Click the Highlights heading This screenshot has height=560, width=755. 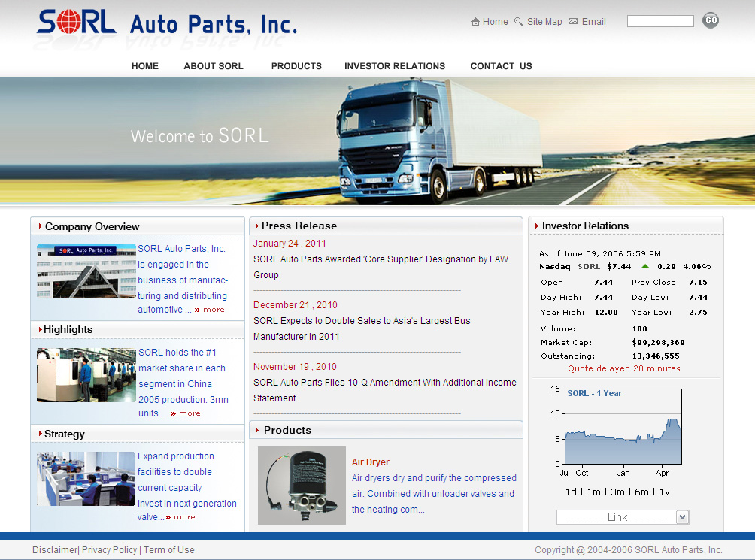(x=68, y=329)
